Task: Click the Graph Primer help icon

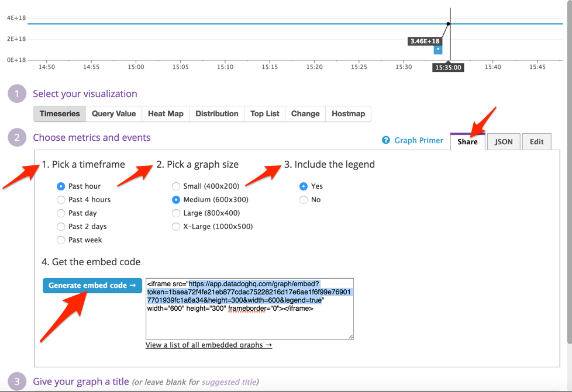Action: (x=386, y=140)
